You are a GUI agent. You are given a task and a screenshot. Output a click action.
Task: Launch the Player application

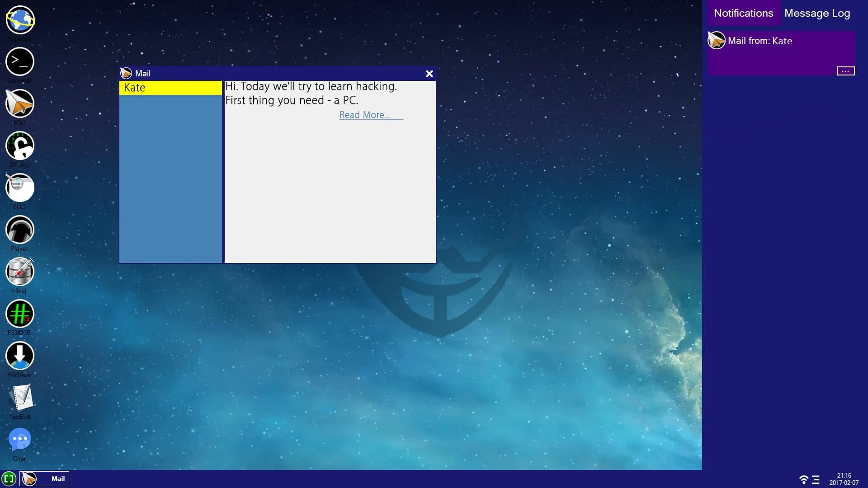(19, 230)
